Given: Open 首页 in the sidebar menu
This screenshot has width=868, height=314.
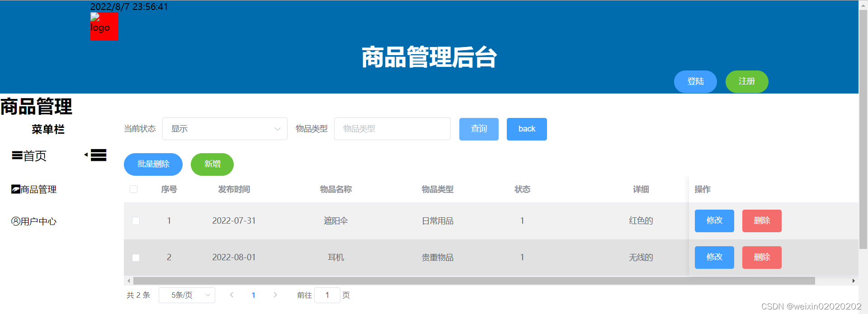Looking at the screenshot, I should 35,156.
